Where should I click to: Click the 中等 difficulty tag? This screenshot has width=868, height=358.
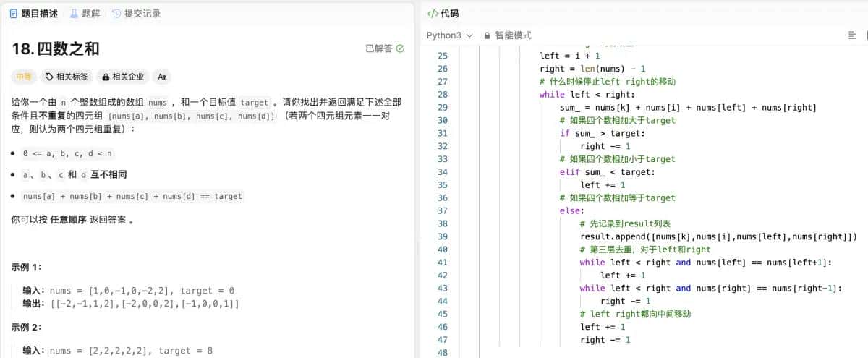pos(24,76)
